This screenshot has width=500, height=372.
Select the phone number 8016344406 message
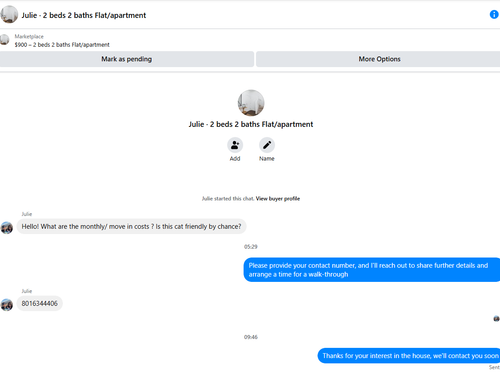40,303
